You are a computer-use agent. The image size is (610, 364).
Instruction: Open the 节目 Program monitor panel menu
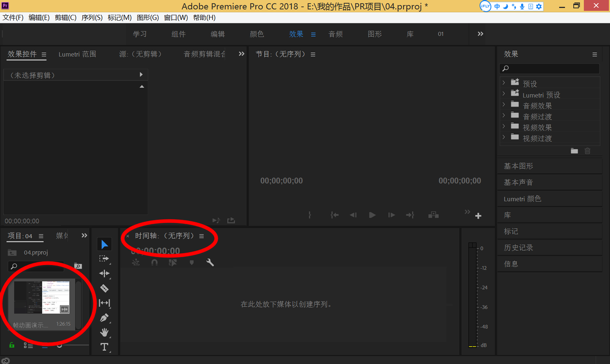point(313,54)
